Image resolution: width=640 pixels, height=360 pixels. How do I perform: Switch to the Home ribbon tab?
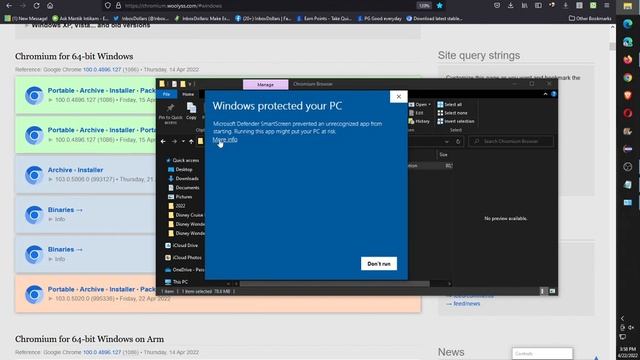188,94
